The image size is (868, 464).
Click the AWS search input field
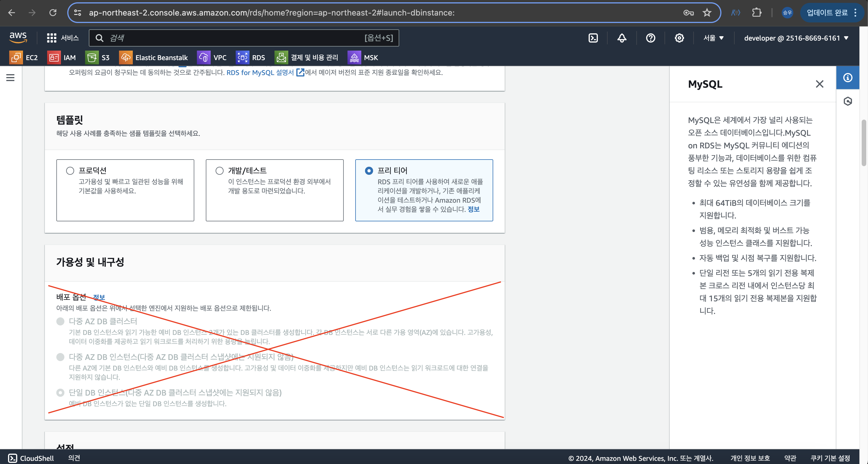pos(236,38)
